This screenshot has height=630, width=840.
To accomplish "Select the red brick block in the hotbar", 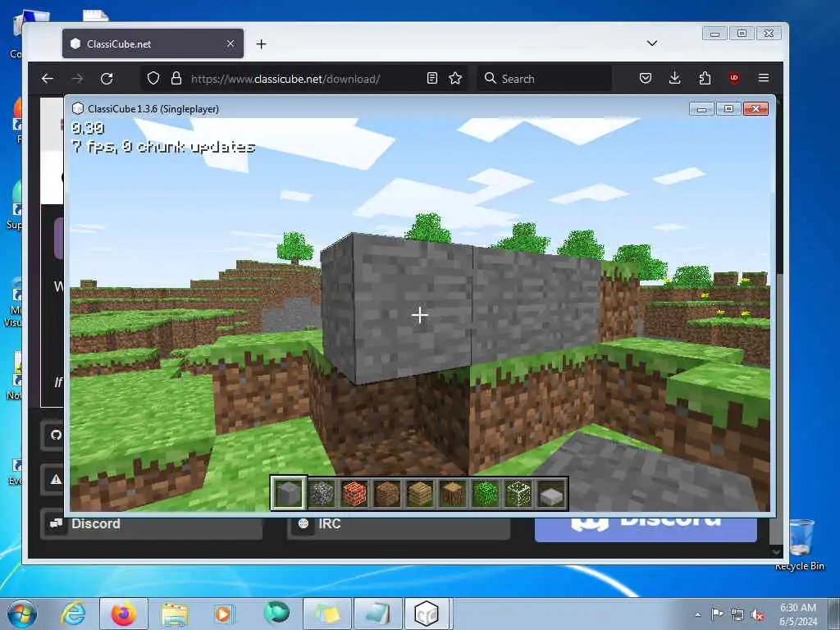I will (x=354, y=493).
